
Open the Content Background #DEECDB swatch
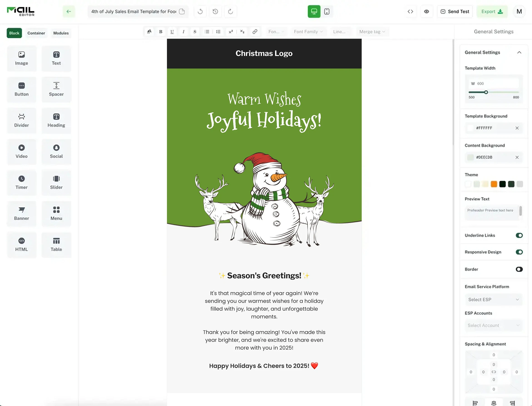(470, 157)
